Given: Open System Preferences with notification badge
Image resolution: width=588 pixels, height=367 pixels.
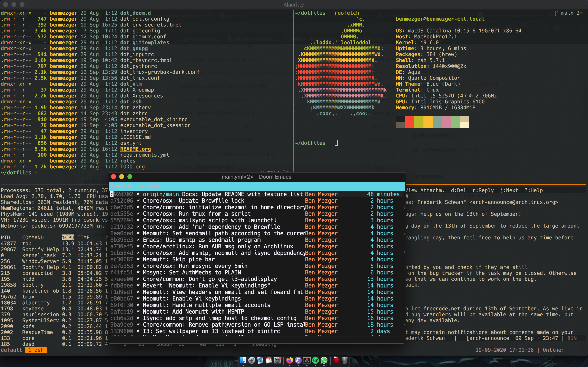Looking at the screenshot, I should coord(277,360).
